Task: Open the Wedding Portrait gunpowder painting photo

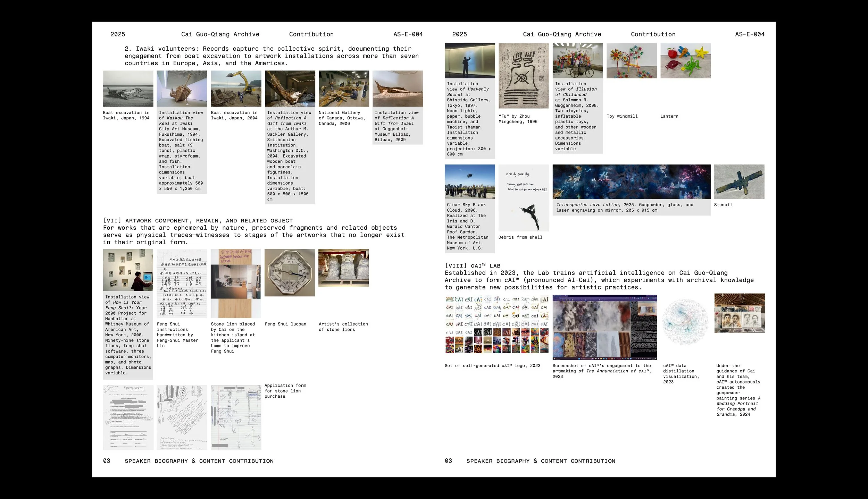Action: [739, 313]
